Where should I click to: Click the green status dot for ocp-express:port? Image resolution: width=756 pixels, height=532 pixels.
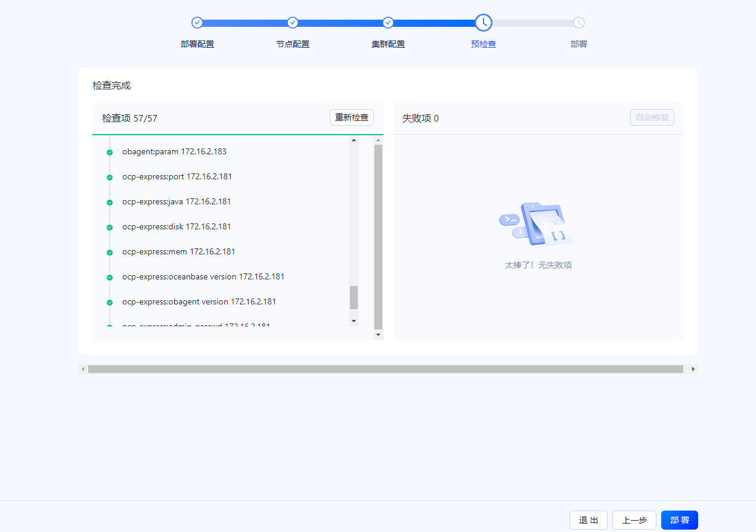point(110,178)
